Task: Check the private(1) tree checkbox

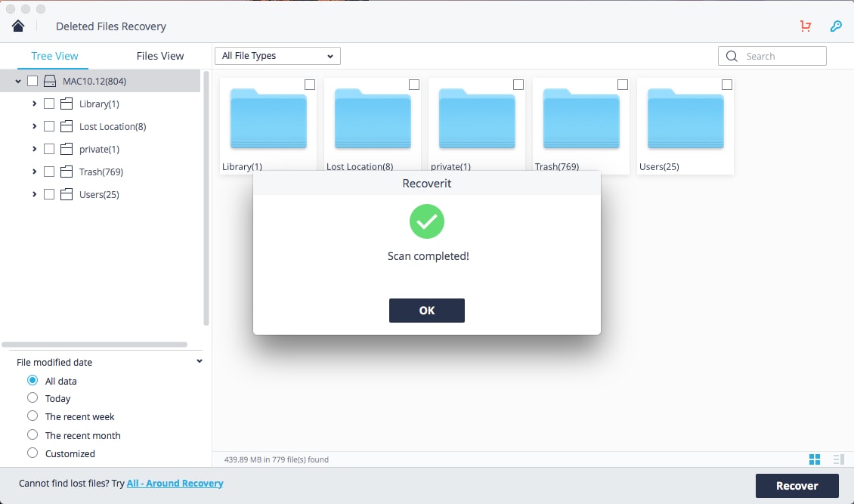Action: point(49,149)
